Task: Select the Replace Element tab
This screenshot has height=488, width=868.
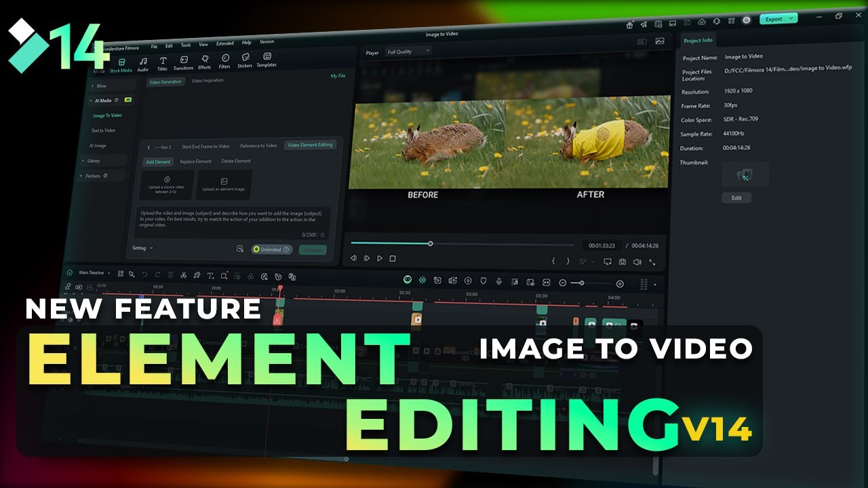Action: (x=196, y=161)
